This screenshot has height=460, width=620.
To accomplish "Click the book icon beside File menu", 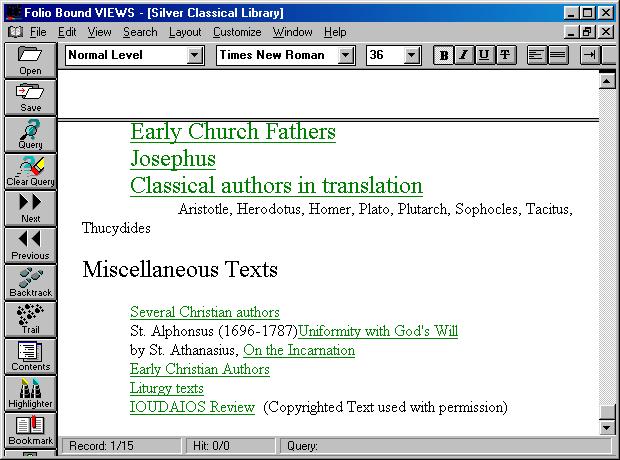I will (x=15, y=32).
